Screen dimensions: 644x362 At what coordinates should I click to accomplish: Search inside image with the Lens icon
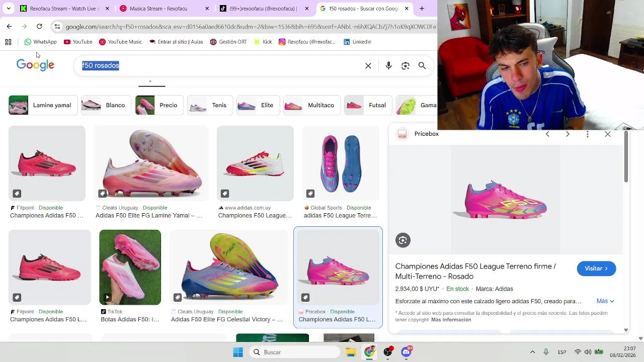pos(403,240)
